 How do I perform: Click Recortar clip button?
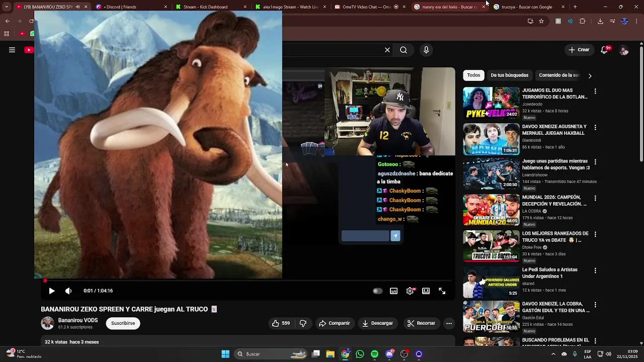pyautogui.click(x=421, y=323)
